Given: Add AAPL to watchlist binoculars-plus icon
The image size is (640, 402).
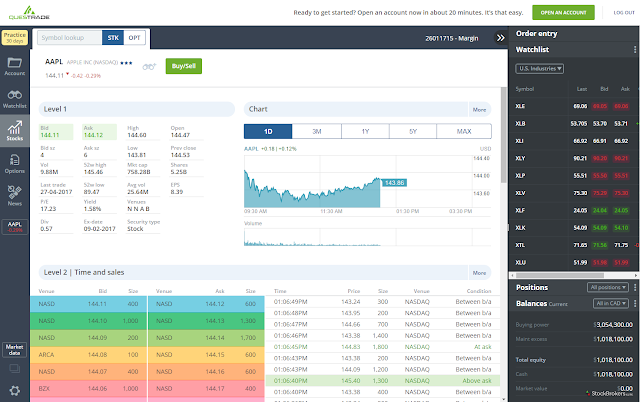Looking at the screenshot, I should click(149, 67).
